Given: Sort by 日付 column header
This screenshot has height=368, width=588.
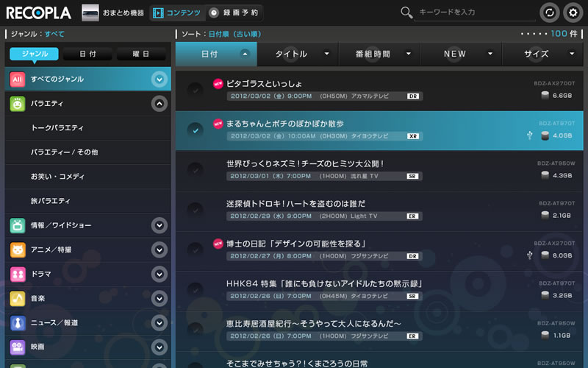Looking at the screenshot, I should pyautogui.click(x=216, y=54).
